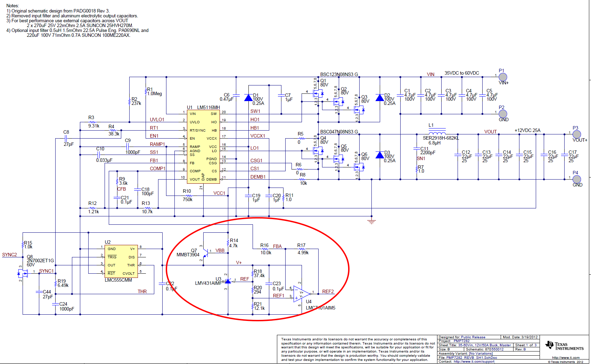Select the D1 diode symbol

tap(248, 98)
